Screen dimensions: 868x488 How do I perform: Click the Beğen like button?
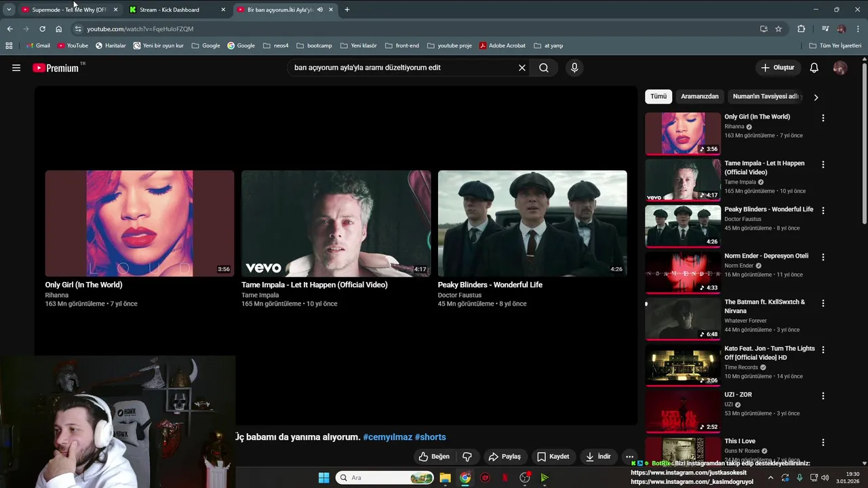click(x=434, y=457)
